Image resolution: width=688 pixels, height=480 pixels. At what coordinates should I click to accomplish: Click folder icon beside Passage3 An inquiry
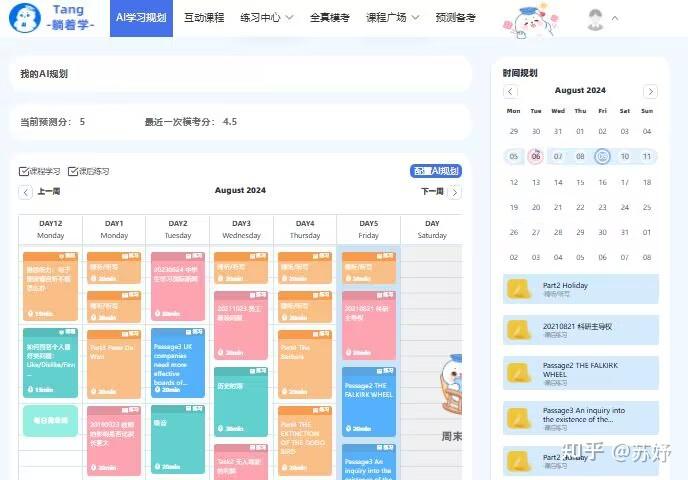click(519, 418)
